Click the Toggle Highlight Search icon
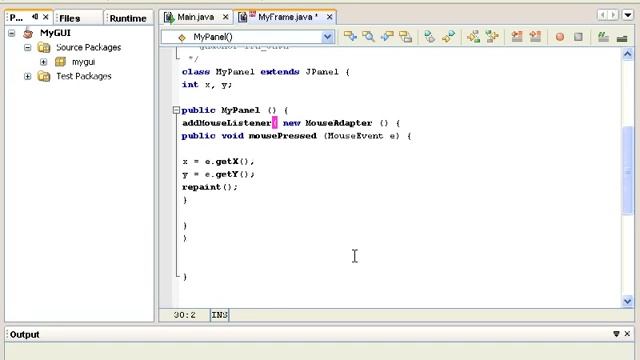Screen dimensions: 640x360 pos(405,37)
